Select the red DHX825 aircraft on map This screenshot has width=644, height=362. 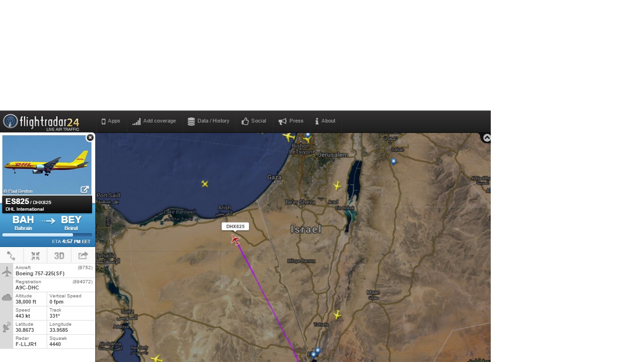[235, 240]
